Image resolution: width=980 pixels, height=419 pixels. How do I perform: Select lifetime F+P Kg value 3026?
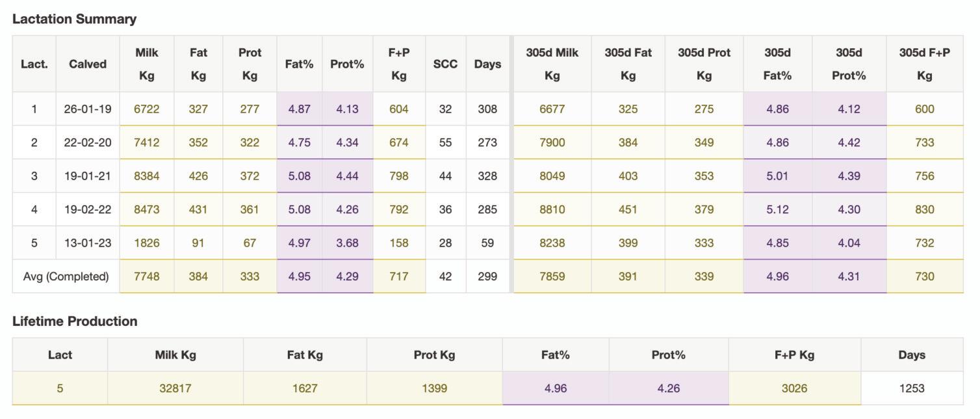pos(794,388)
